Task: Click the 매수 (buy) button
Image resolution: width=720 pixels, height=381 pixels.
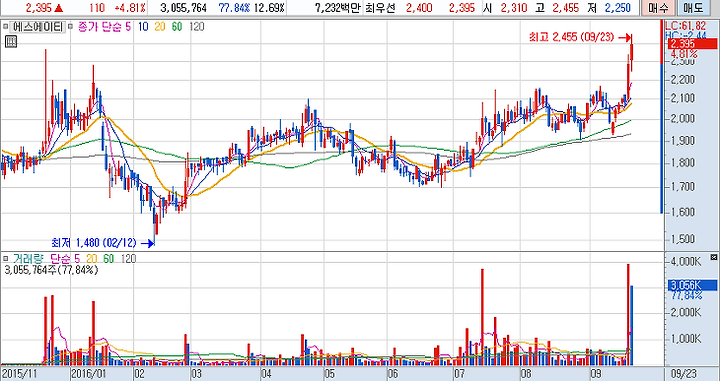Action: pos(658,8)
